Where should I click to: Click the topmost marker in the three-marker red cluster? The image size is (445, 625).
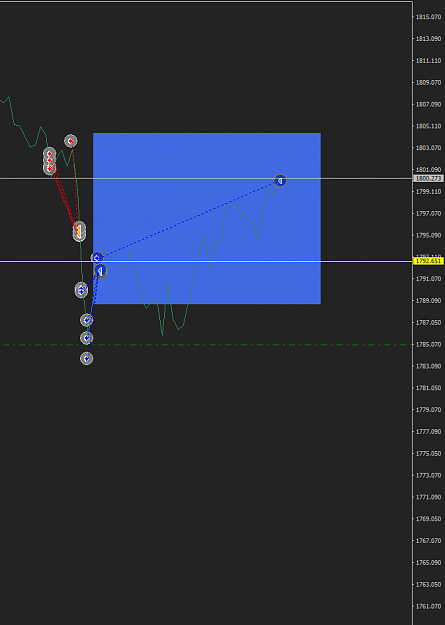point(49,153)
